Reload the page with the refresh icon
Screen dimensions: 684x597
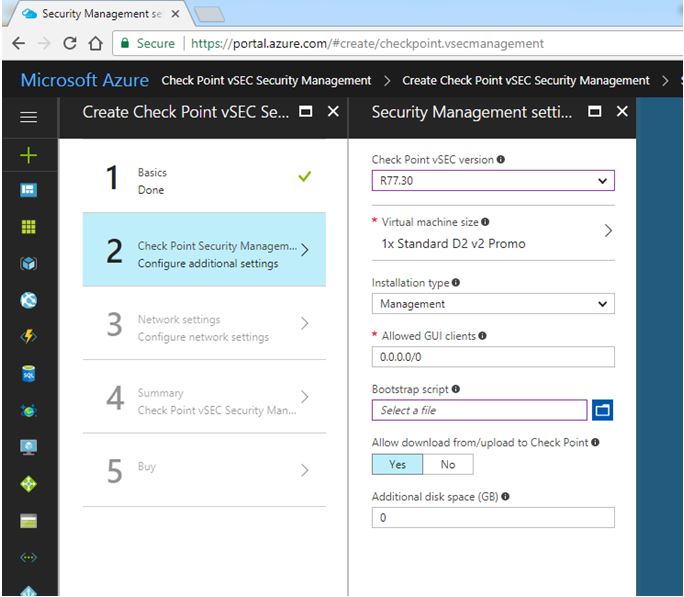pos(70,43)
